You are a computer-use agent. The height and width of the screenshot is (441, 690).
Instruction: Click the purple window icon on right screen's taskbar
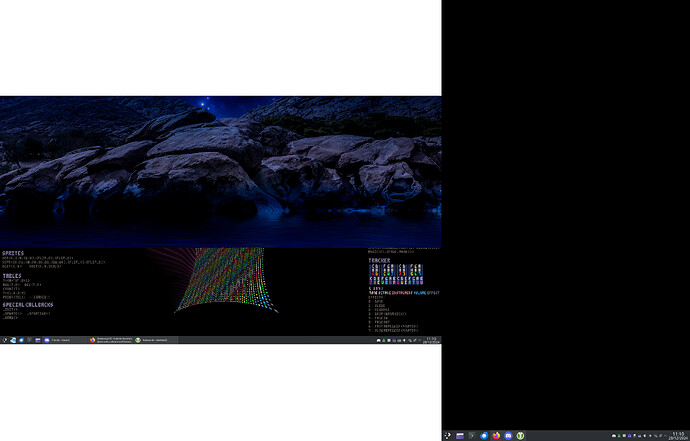(460, 435)
